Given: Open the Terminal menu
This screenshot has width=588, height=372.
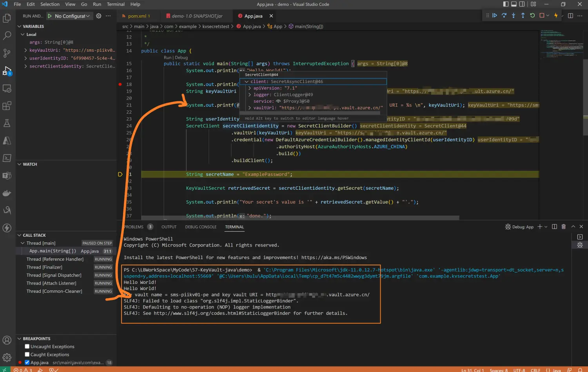Looking at the screenshot, I should pos(116,4).
